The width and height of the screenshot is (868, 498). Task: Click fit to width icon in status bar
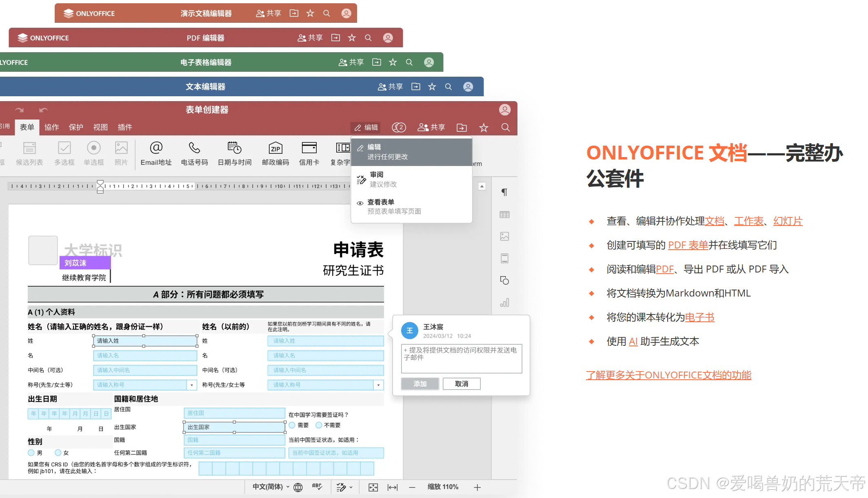pos(393,487)
